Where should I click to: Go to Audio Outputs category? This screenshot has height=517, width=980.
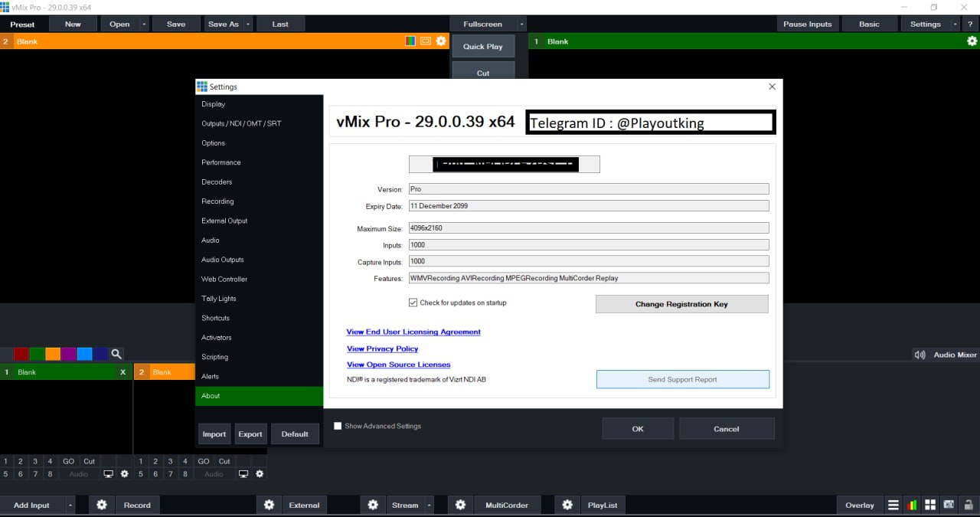click(x=260, y=260)
